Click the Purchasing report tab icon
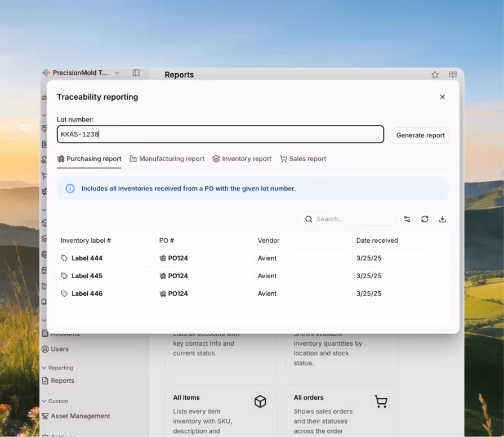This screenshot has width=504, height=437. (61, 159)
